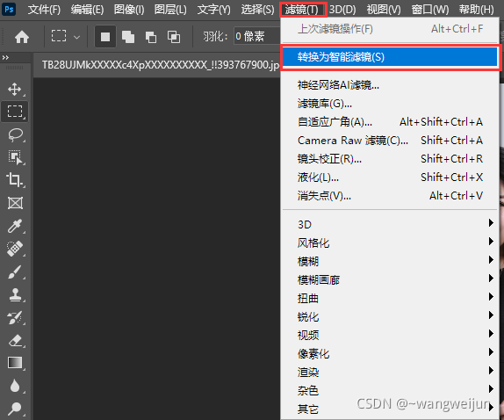Screen dimensions: 504x420
Task: Select the Lasso tool
Action: tap(15, 134)
